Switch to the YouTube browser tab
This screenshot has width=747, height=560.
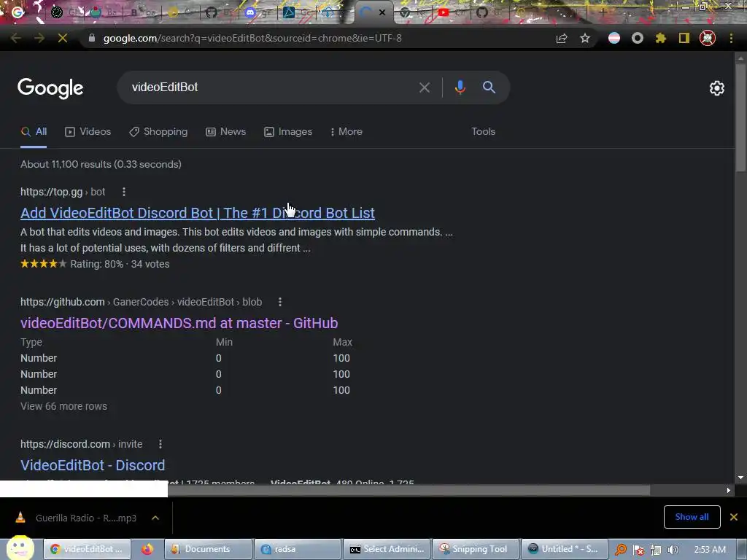click(x=444, y=13)
